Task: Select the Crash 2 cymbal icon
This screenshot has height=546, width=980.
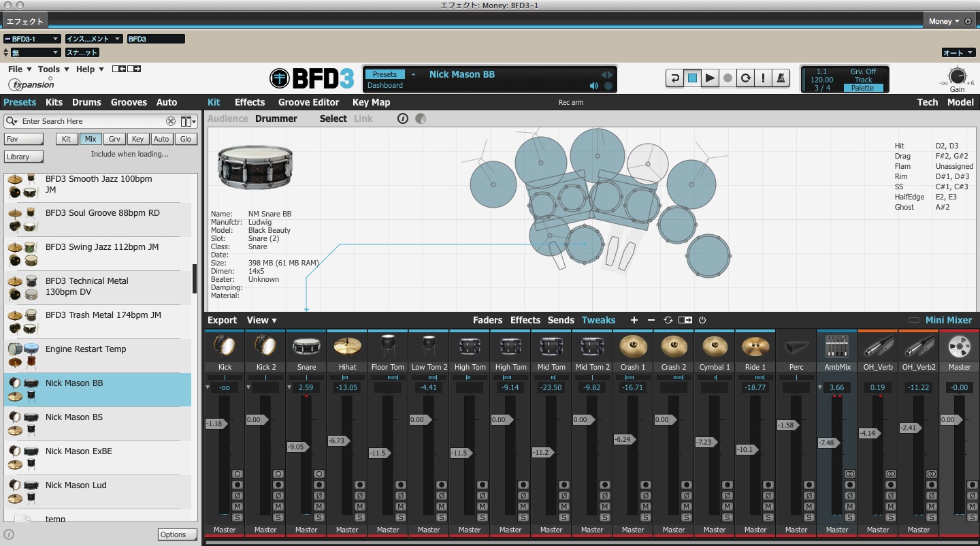Action: point(674,347)
